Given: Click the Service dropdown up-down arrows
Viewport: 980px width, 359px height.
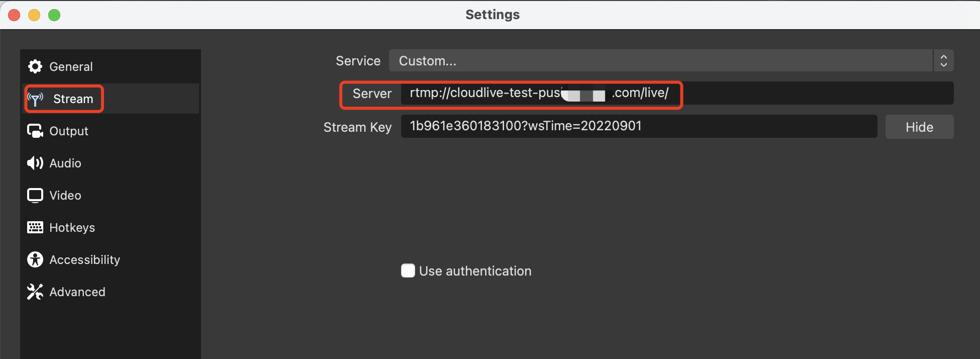Looking at the screenshot, I should point(943,60).
